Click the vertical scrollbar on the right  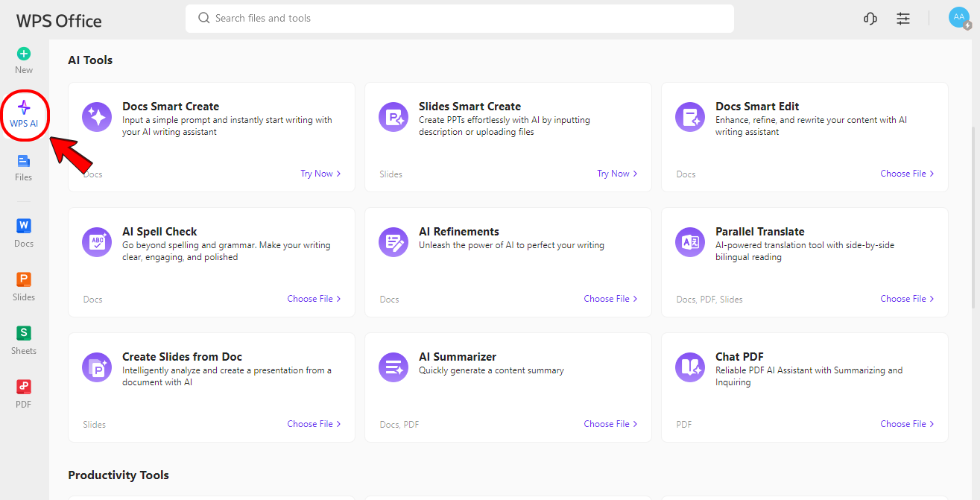tap(974, 216)
